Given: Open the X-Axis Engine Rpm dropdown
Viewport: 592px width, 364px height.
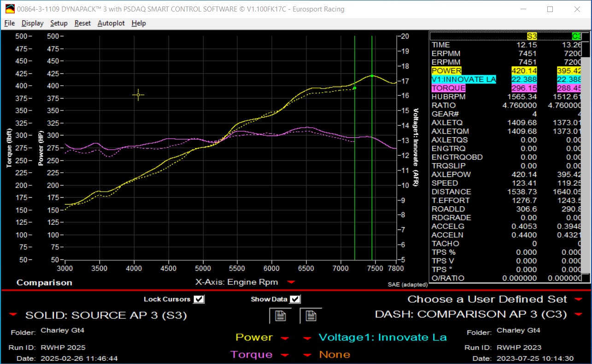Looking at the screenshot, I should [x=290, y=282].
